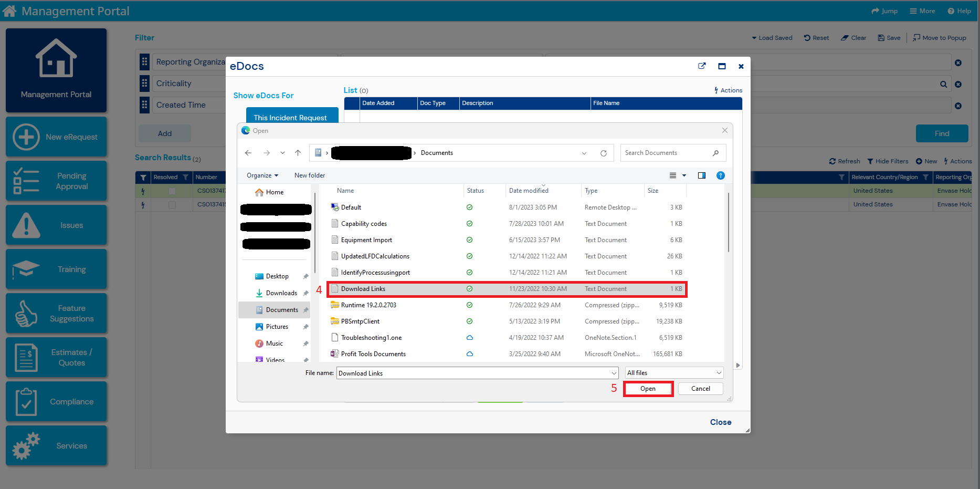980x489 pixels.
Task: Click Close on the eDocs dialog
Action: tap(720, 422)
